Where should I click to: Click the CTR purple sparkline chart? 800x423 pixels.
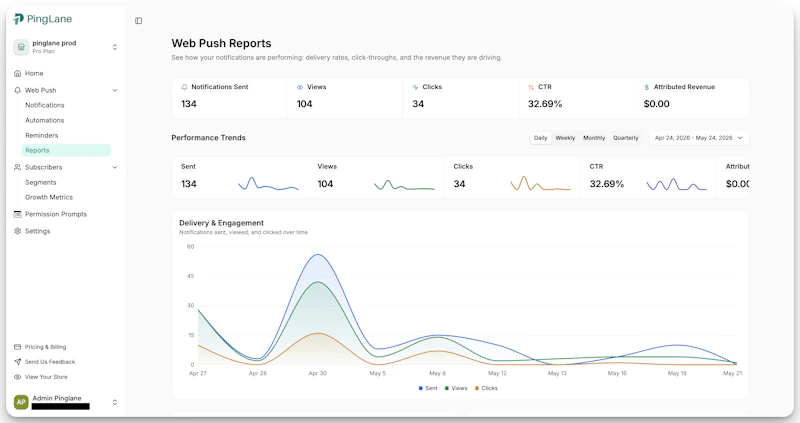(x=677, y=184)
